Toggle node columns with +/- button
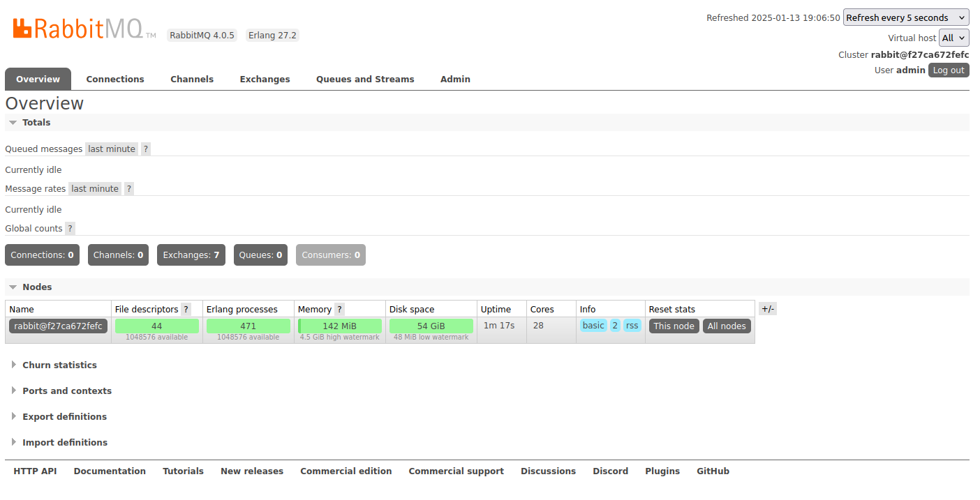The image size is (980, 500). pyautogui.click(x=768, y=309)
